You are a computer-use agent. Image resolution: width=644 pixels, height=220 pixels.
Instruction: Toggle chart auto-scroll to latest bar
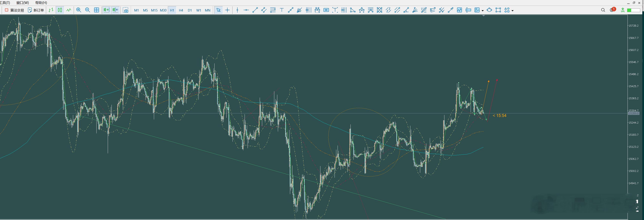pos(106,10)
